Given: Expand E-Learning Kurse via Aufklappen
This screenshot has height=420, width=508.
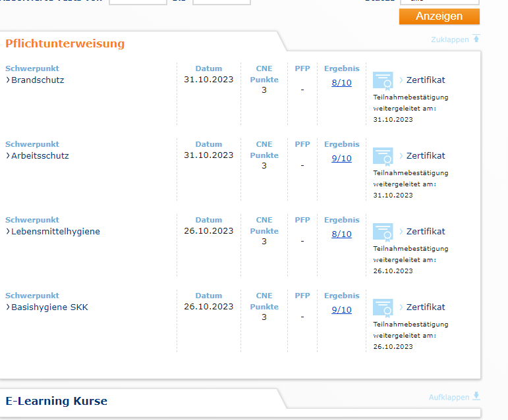Looking at the screenshot, I should click(x=454, y=397).
